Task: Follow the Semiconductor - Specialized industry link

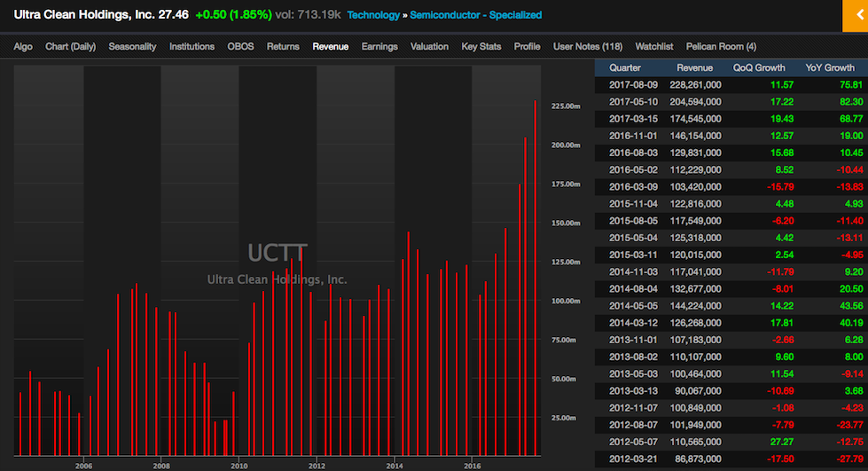Action: (475, 15)
